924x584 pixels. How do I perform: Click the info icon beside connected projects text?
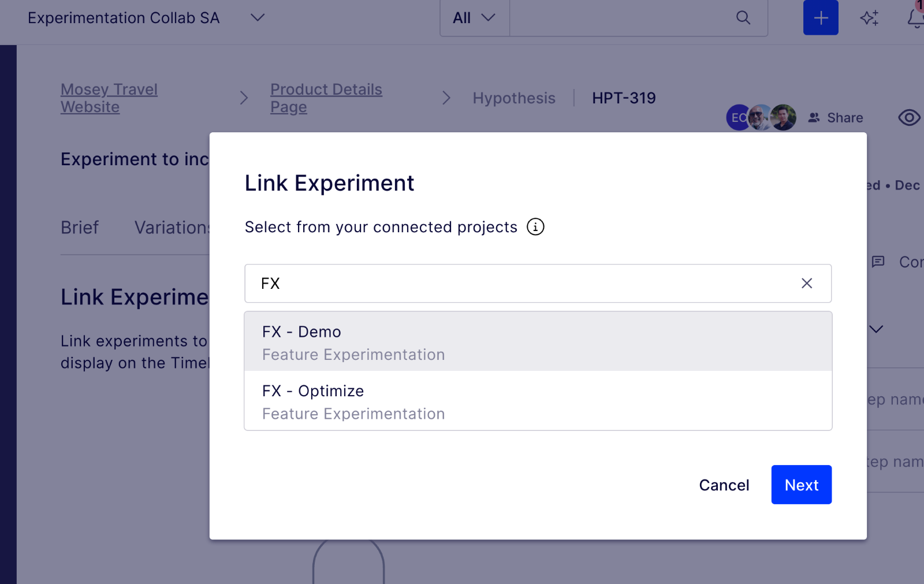point(535,227)
